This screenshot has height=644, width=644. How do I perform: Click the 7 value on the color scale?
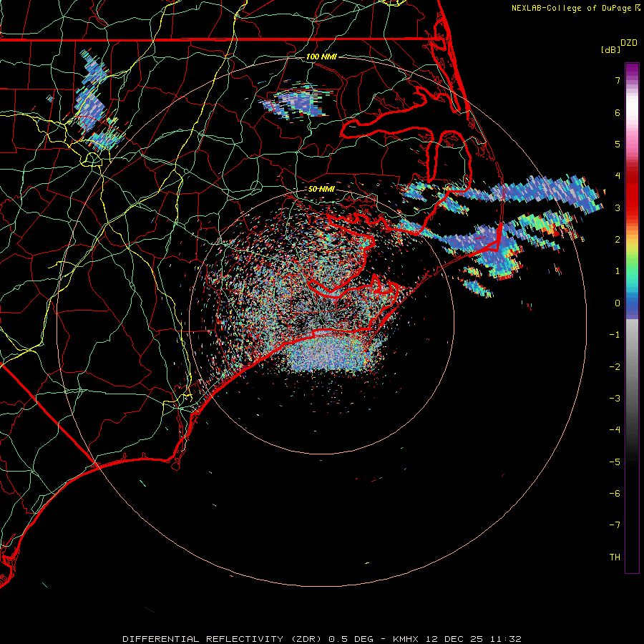tap(618, 80)
